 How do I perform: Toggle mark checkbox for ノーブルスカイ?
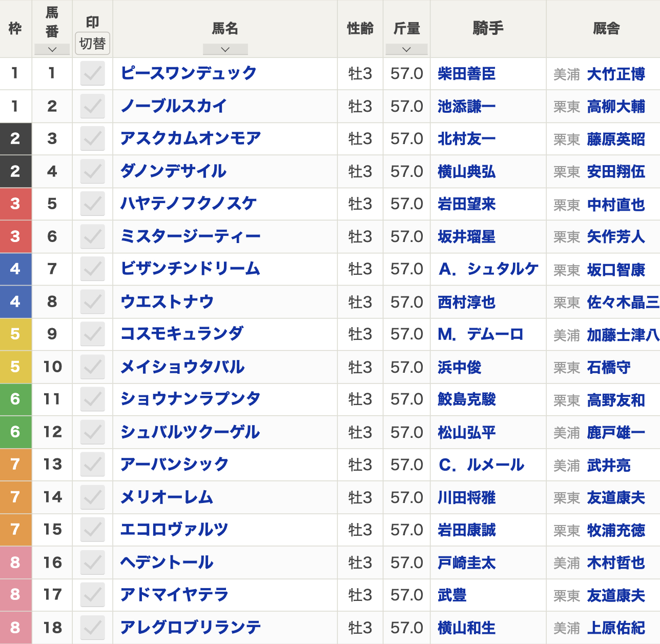(x=93, y=106)
